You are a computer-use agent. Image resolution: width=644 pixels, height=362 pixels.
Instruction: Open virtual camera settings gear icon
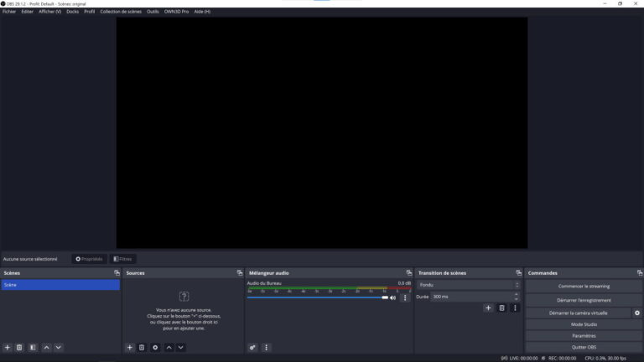click(637, 313)
